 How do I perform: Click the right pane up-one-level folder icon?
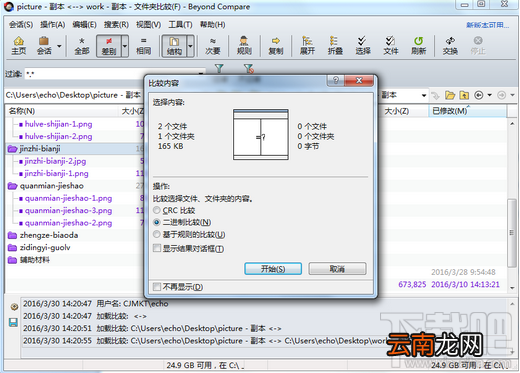coord(464,96)
